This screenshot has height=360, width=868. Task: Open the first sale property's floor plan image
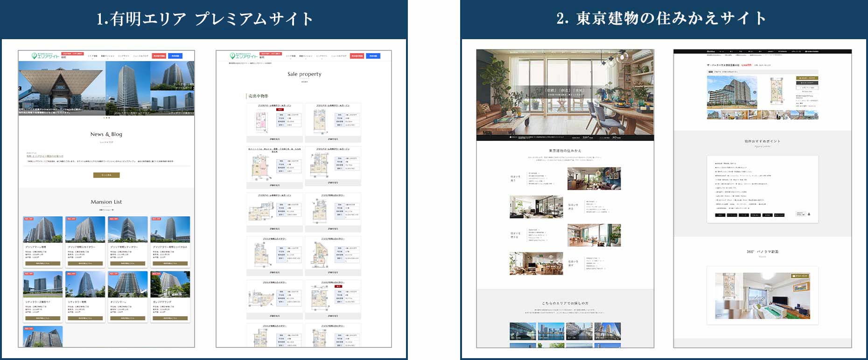(x=261, y=122)
